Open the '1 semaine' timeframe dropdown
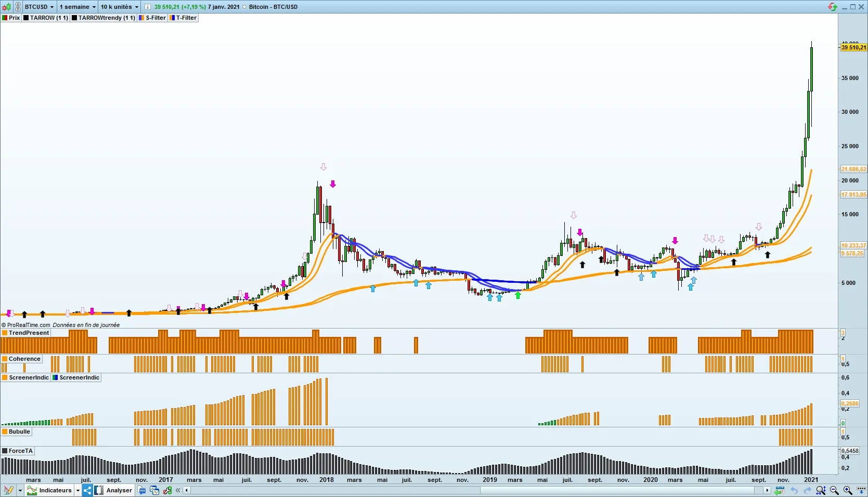Viewport: 868px width, 497px height. [77, 7]
